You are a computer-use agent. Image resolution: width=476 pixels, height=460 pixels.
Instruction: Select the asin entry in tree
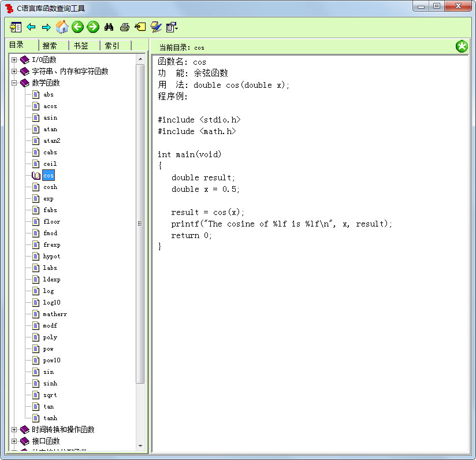point(50,117)
